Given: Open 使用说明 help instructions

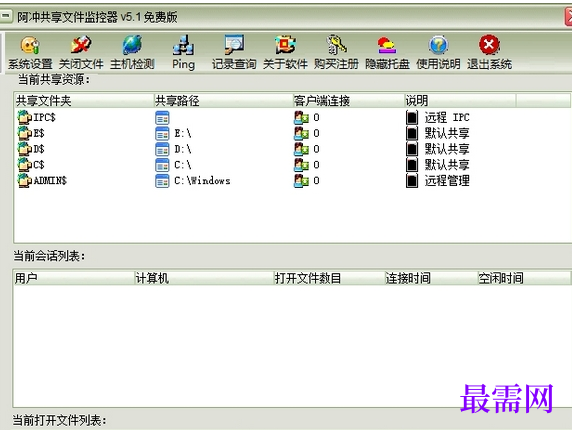Looking at the screenshot, I should 438,53.
